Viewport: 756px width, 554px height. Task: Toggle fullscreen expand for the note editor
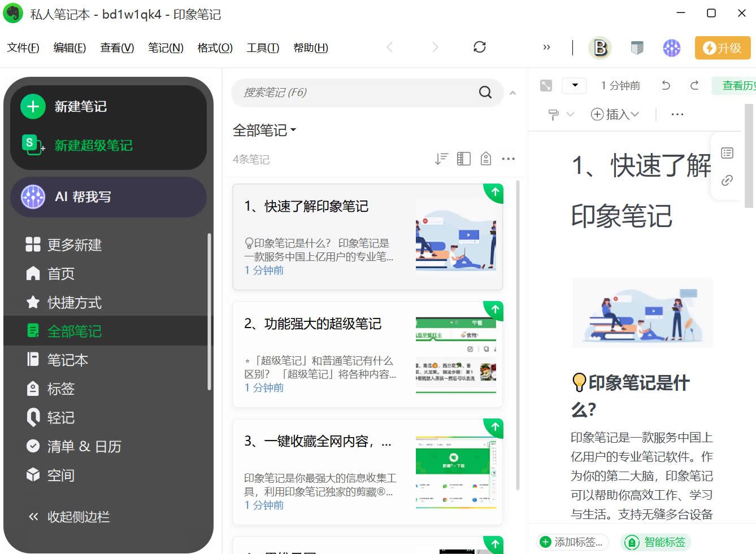click(546, 85)
